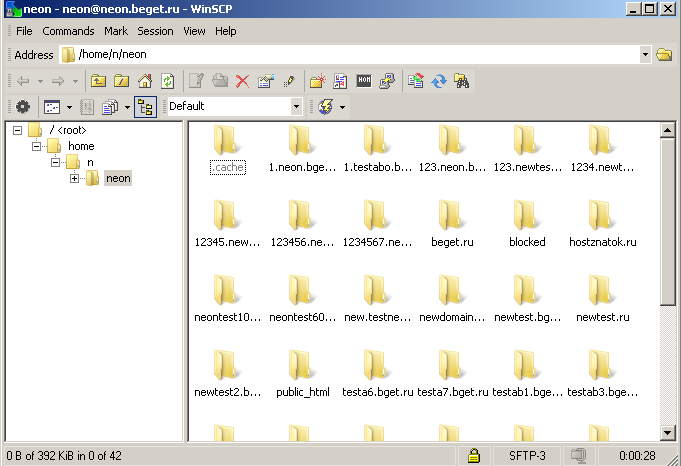Select the beget.ru folder
This screenshot has width=681, height=466.
(x=452, y=224)
